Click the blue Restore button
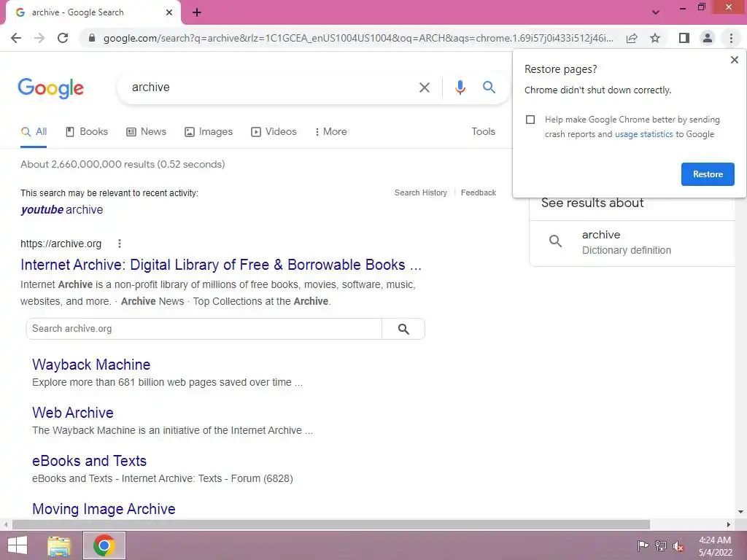This screenshot has height=560, width=747. click(708, 174)
